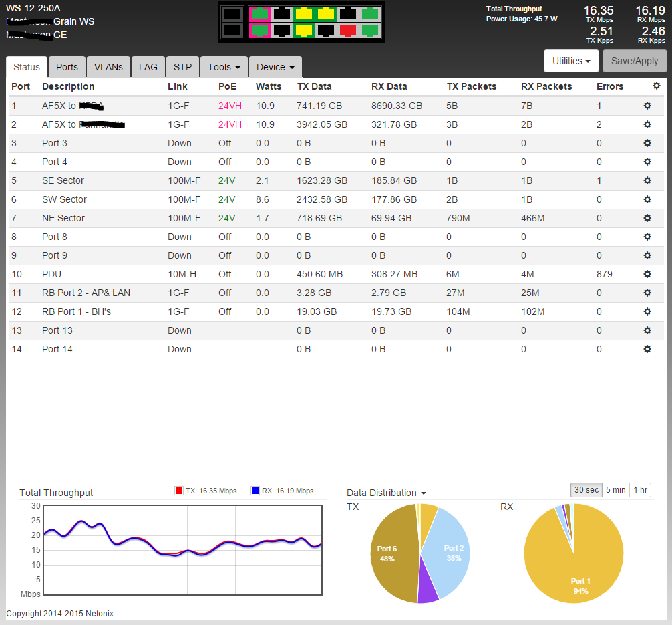Click the gear icon on the Port 9 row
Image resolution: width=672 pixels, height=625 pixels.
click(647, 255)
